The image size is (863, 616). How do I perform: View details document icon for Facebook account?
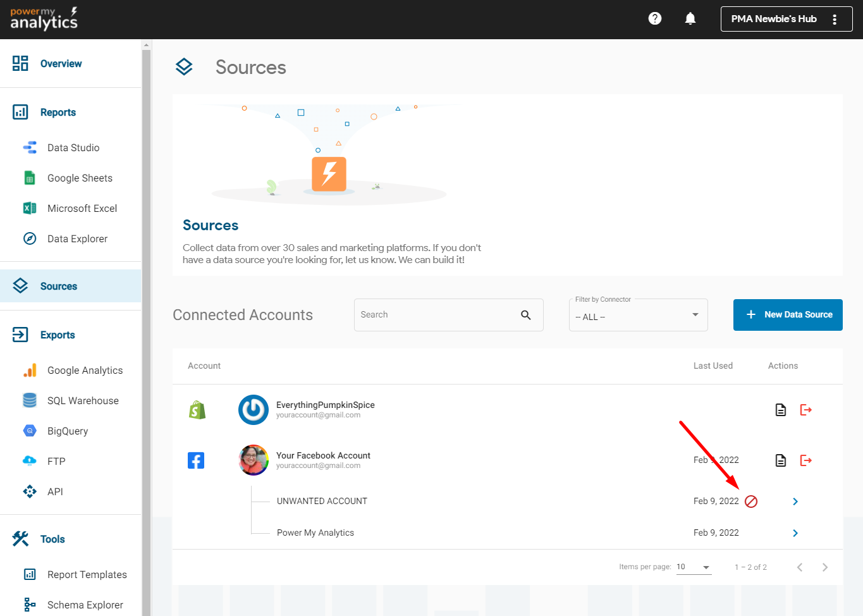(781, 460)
